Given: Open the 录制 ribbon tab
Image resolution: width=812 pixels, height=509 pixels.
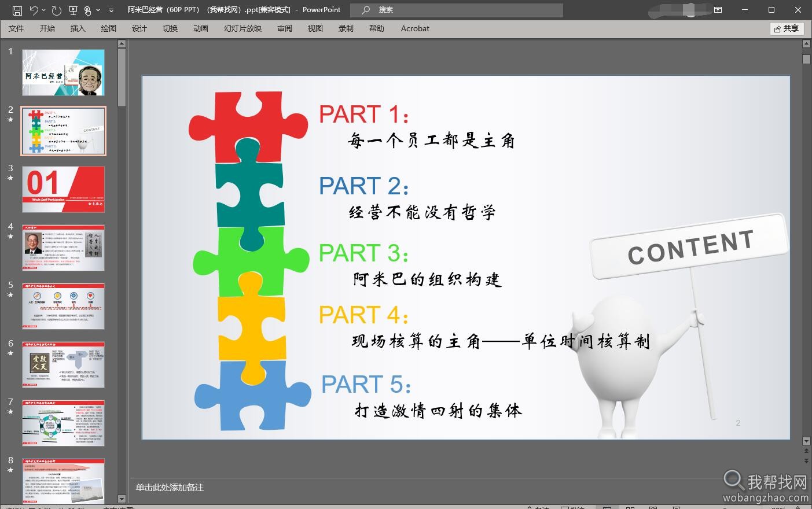Looking at the screenshot, I should tap(346, 28).
